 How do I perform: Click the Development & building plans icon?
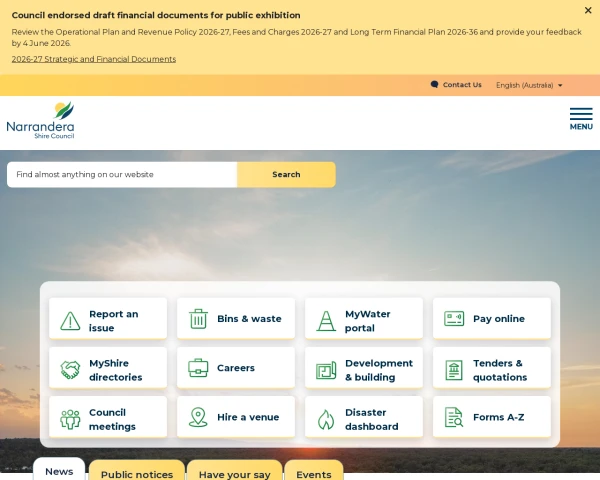tap(326, 370)
